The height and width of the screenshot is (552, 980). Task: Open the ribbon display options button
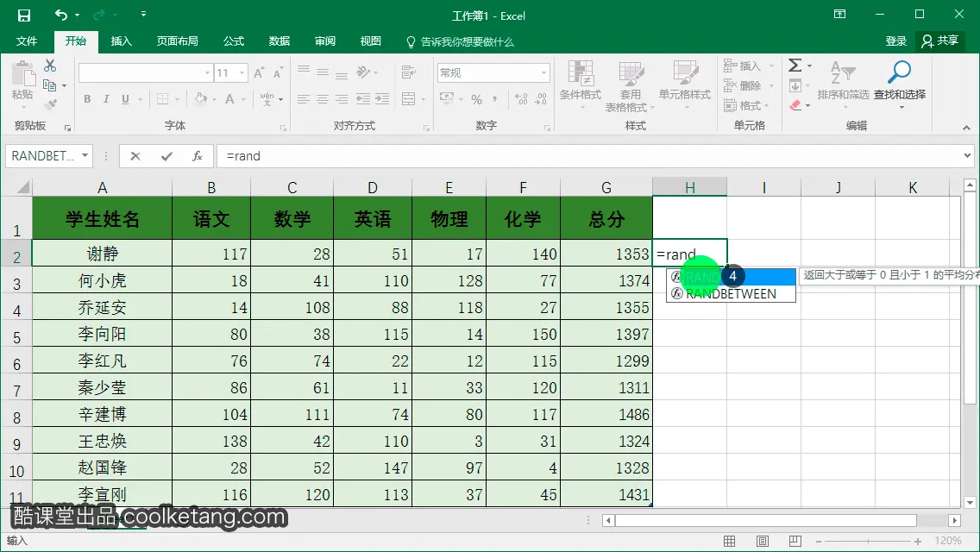click(839, 15)
